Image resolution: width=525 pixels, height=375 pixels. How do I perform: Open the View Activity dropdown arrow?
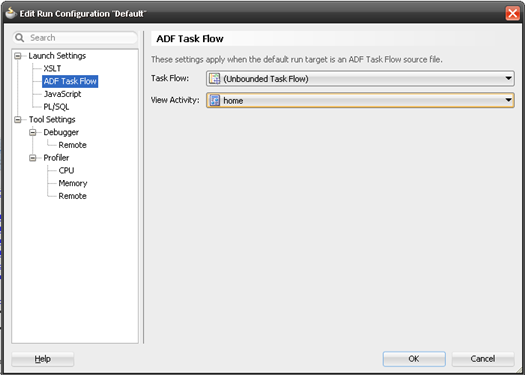coord(508,100)
